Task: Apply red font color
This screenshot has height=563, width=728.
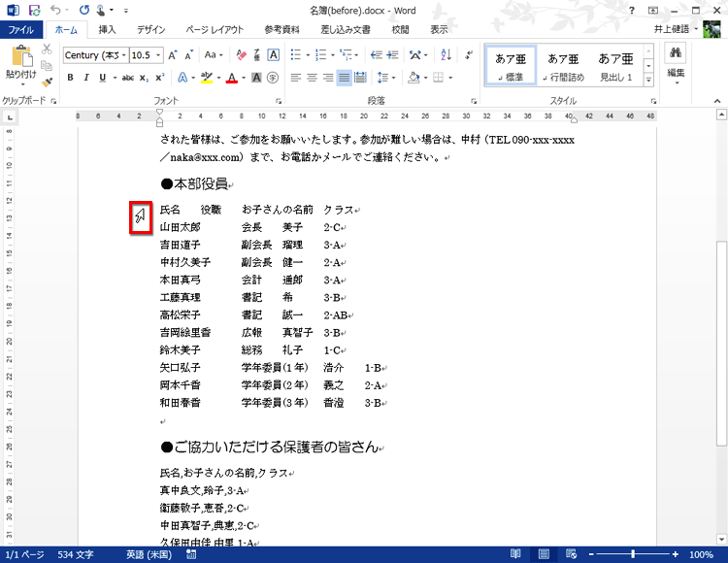Action: [232, 78]
